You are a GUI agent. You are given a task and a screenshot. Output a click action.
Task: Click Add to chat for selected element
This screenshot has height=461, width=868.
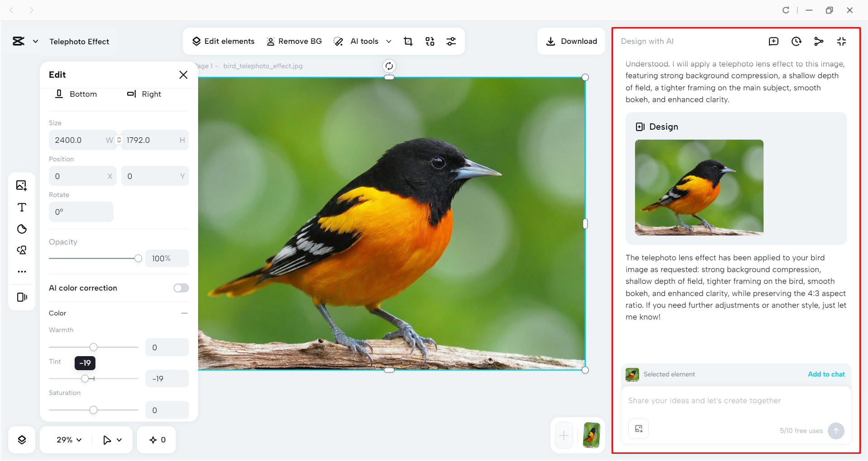pos(826,374)
